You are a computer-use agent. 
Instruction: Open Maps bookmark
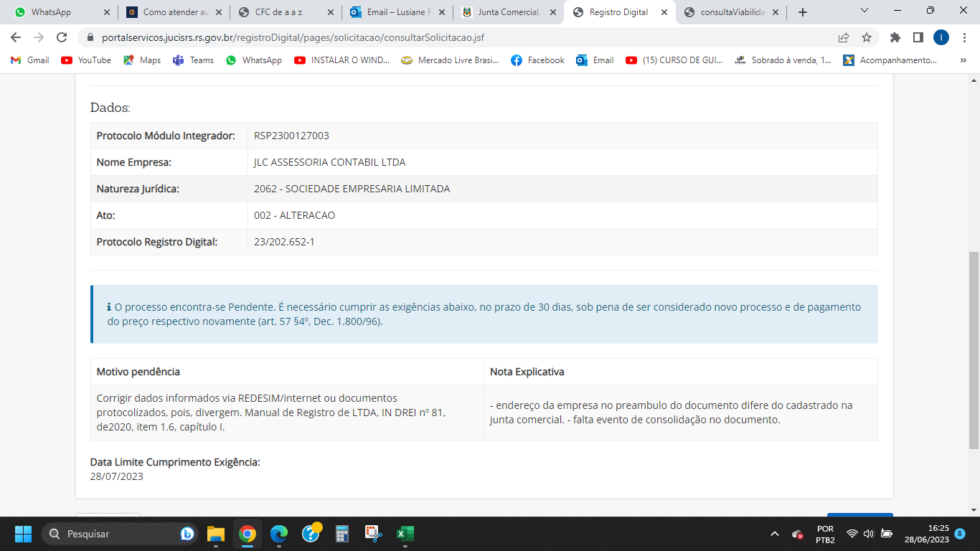tap(142, 60)
